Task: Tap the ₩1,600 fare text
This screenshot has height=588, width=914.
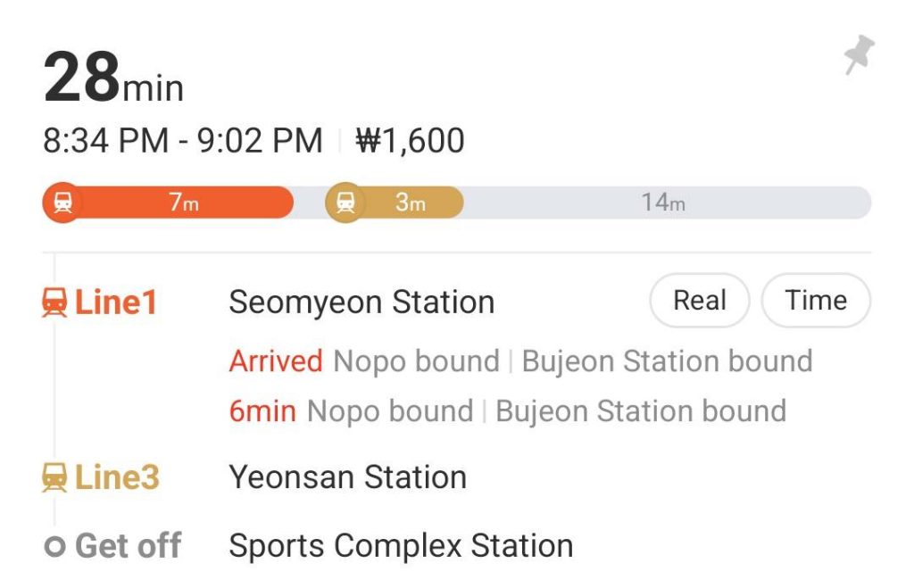Action: click(x=410, y=141)
